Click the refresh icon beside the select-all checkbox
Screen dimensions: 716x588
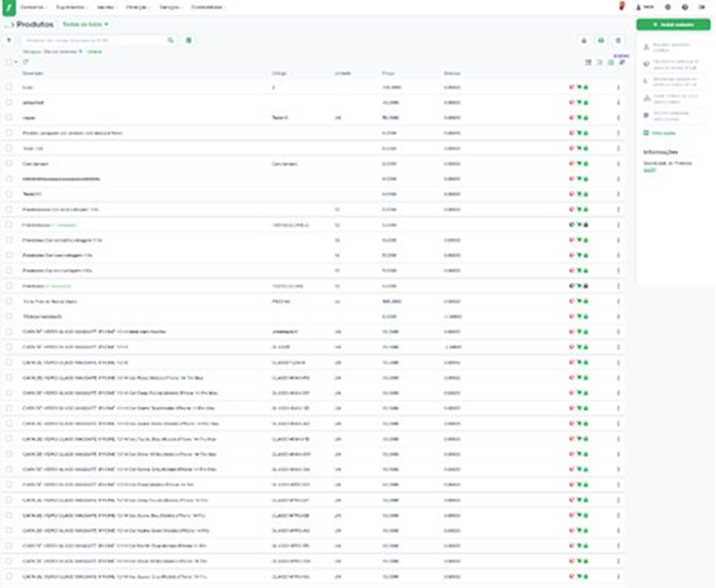coord(26,62)
